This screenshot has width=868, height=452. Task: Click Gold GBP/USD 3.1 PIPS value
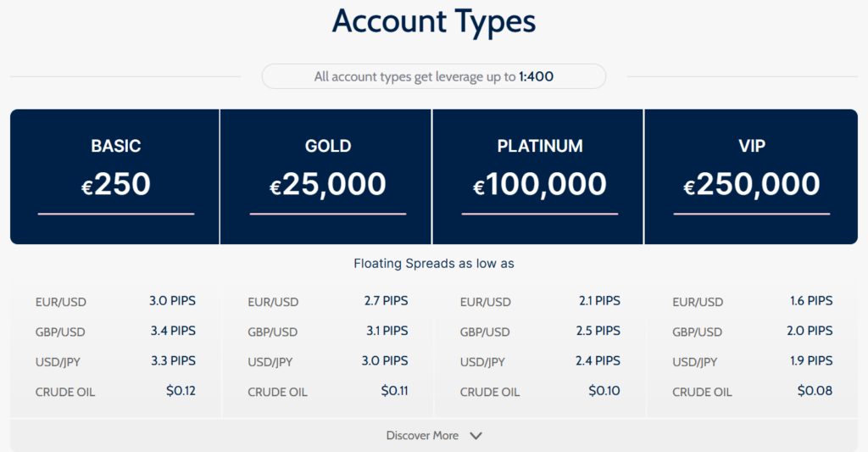(383, 331)
